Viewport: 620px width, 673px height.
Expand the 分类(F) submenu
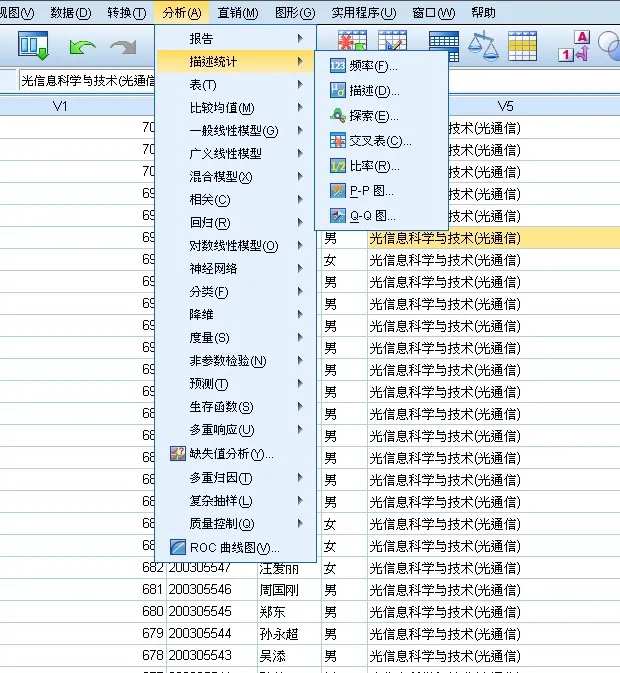coord(236,292)
